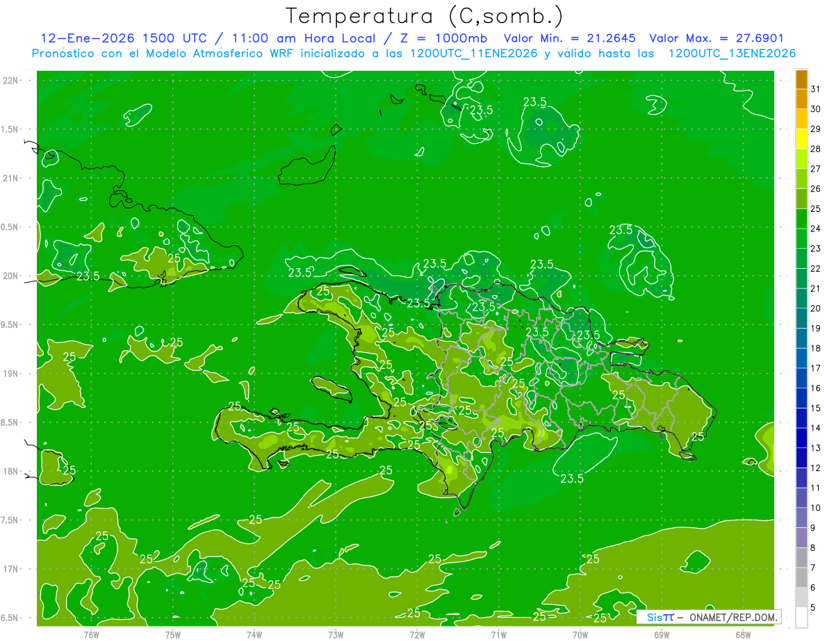Select the WRF model forecast description line
834x644 pixels.
click(x=414, y=53)
